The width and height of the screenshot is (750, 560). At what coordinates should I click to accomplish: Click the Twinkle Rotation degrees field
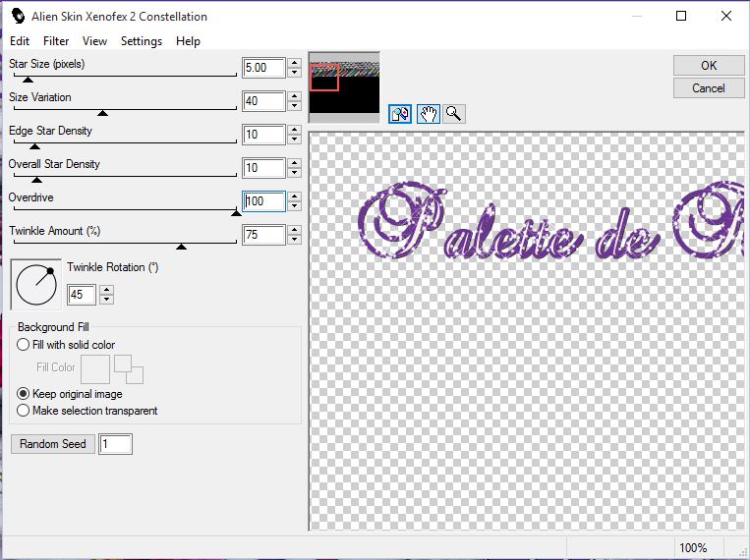point(82,294)
